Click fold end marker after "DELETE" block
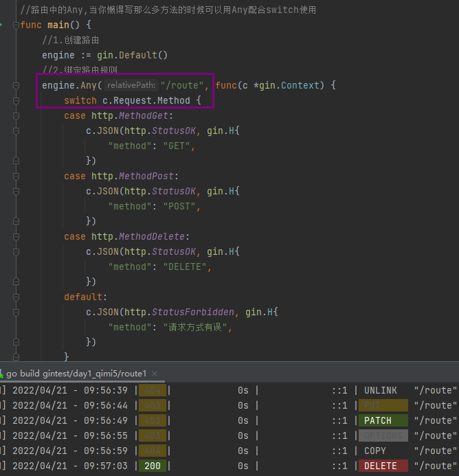 coord(16,282)
